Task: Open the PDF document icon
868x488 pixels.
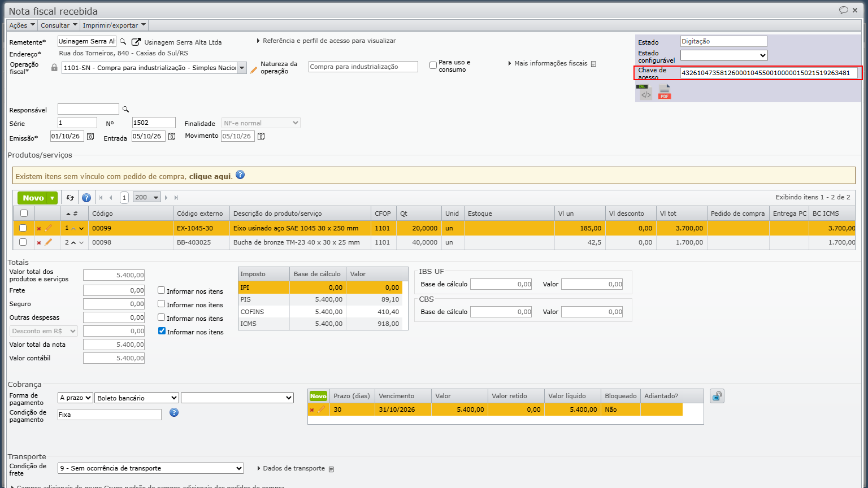Action: coord(665,92)
